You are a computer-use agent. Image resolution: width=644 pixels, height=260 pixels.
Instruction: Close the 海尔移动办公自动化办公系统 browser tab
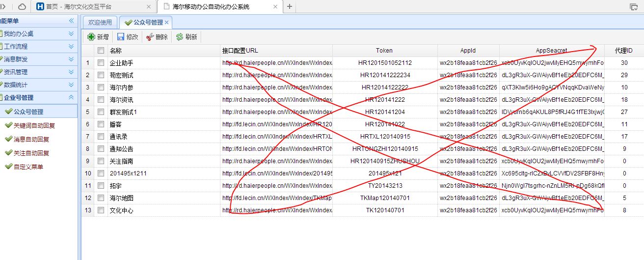coord(276,7)
